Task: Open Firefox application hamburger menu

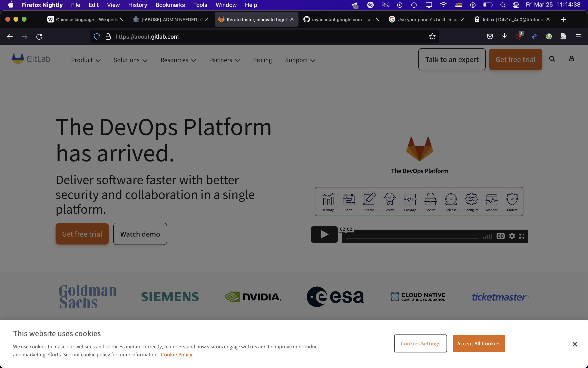Action: [x=578, y=37]
